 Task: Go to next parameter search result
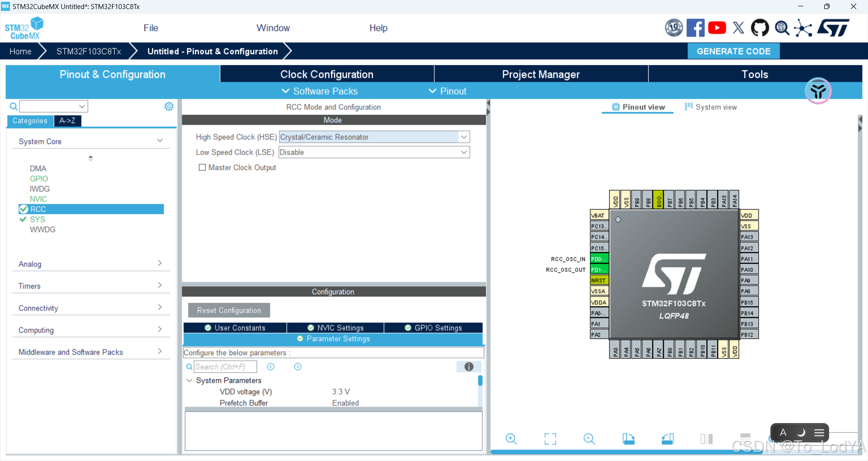tap(298, 367)
